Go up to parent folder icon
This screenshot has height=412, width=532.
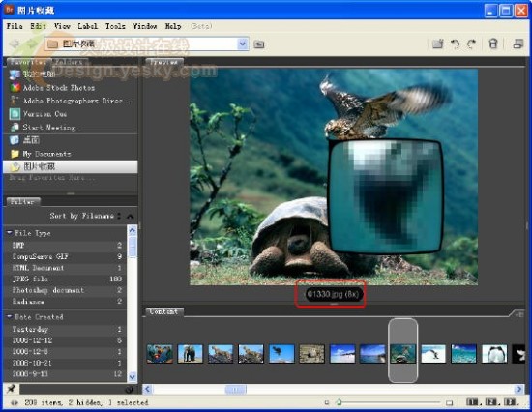[259, 44]
